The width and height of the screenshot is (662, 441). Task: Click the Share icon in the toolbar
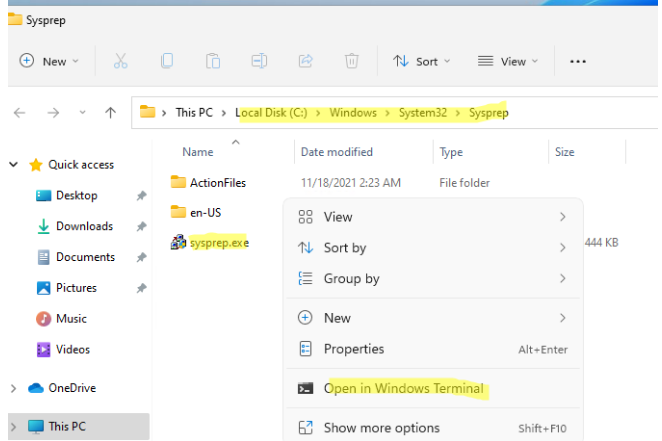pyautogui.click(x=305, y=61)
